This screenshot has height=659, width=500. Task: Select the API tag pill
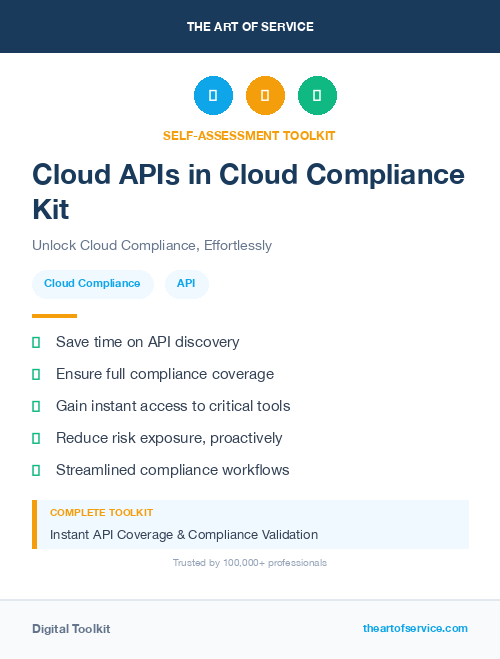click(x=187, y=284)
